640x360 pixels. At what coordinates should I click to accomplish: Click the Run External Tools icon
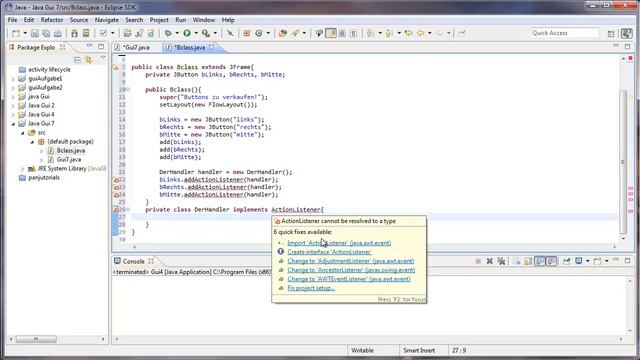coord(206,33)
